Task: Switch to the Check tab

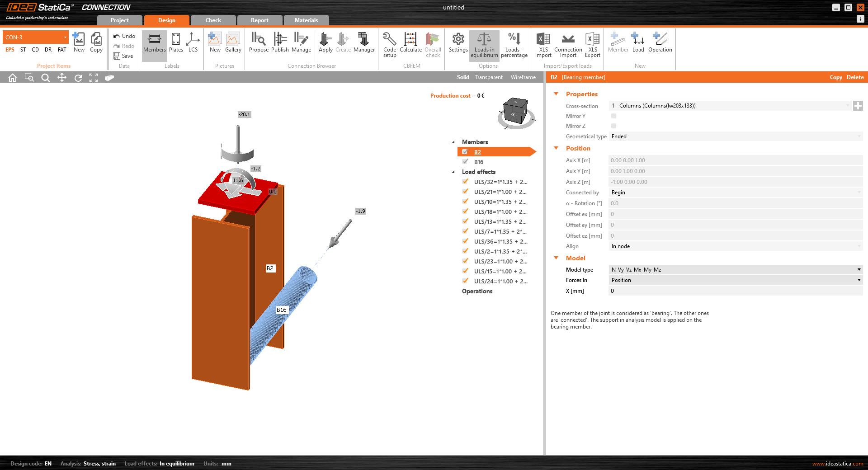Action: pyautogui.click(x=213, y=20)
